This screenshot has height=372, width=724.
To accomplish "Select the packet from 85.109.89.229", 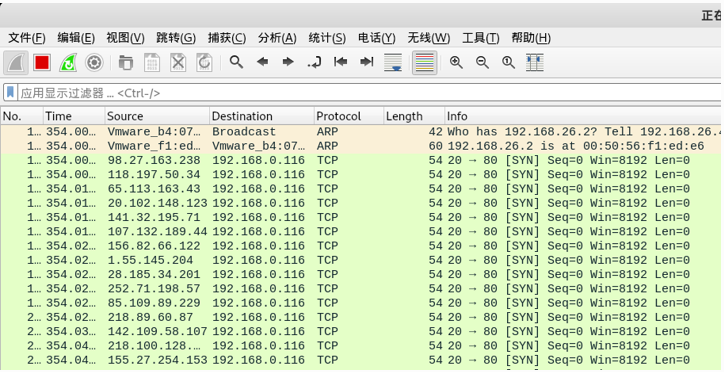I will point(361,303).
